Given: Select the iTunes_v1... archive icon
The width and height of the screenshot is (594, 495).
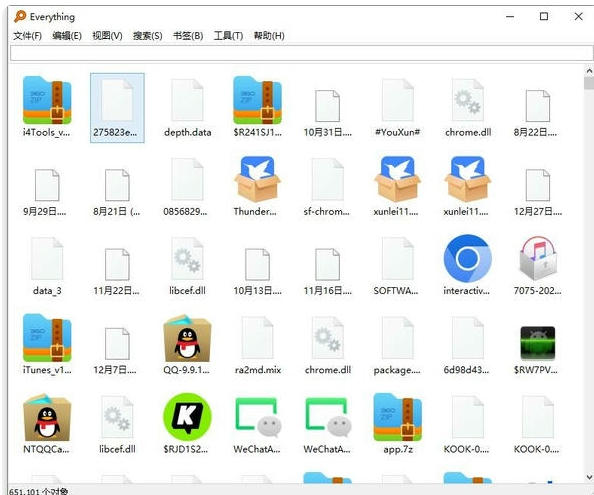Looking at the screenshot, I should 47,338.
